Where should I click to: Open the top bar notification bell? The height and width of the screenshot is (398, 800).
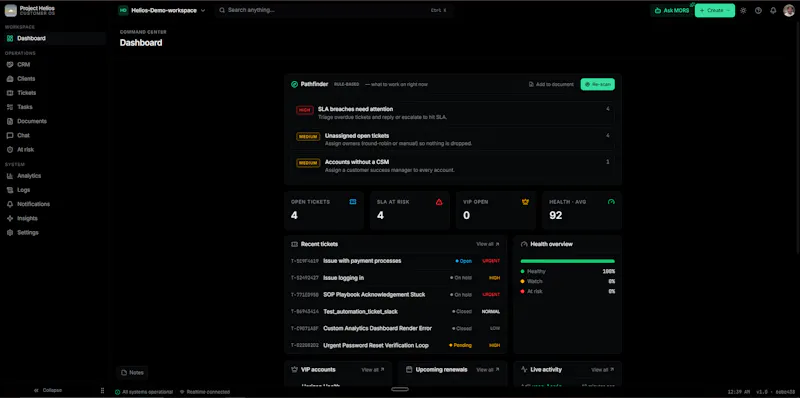click(x=773, y=10)
